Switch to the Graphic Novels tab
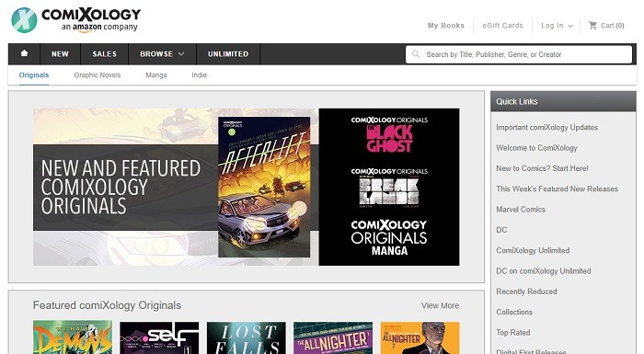Screen dimensions: 644x354 [98, 75]
